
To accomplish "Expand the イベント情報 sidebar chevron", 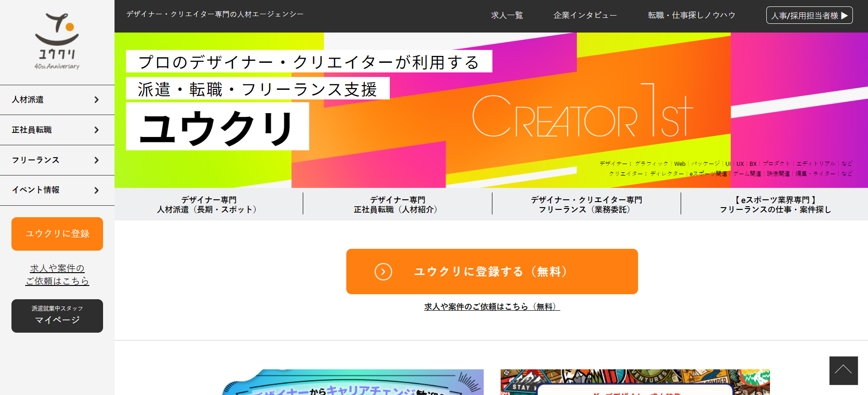I will point(96,191).
